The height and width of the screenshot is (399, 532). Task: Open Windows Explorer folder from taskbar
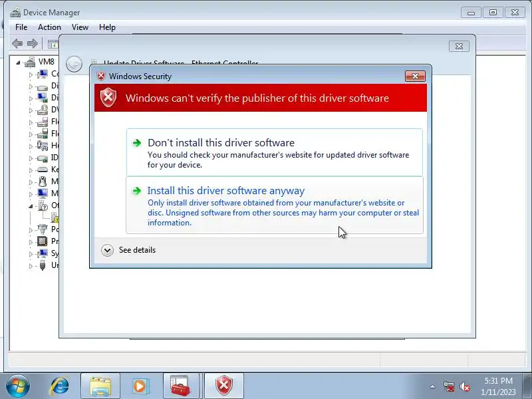[100, 386]
